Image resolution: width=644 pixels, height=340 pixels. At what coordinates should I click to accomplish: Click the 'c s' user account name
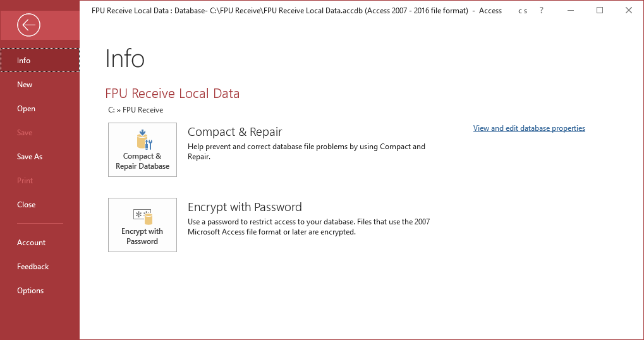point(522,11)
